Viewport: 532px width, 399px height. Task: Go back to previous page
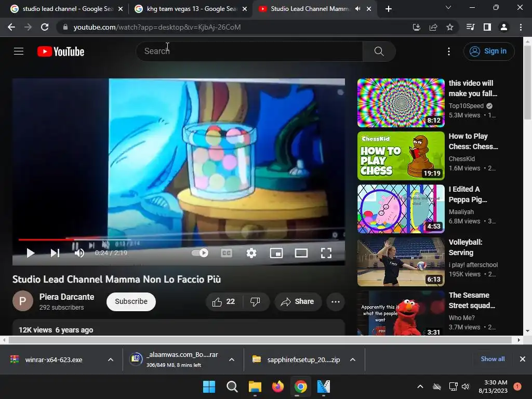coord(11,27)
